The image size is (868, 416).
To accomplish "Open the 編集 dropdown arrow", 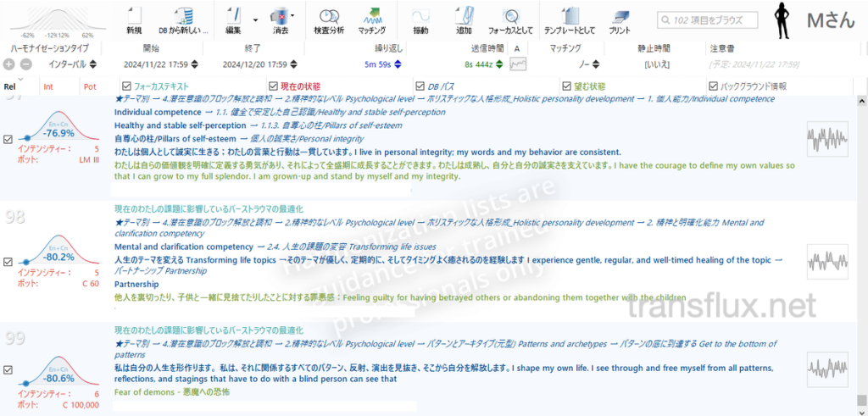I will (255, 20).
